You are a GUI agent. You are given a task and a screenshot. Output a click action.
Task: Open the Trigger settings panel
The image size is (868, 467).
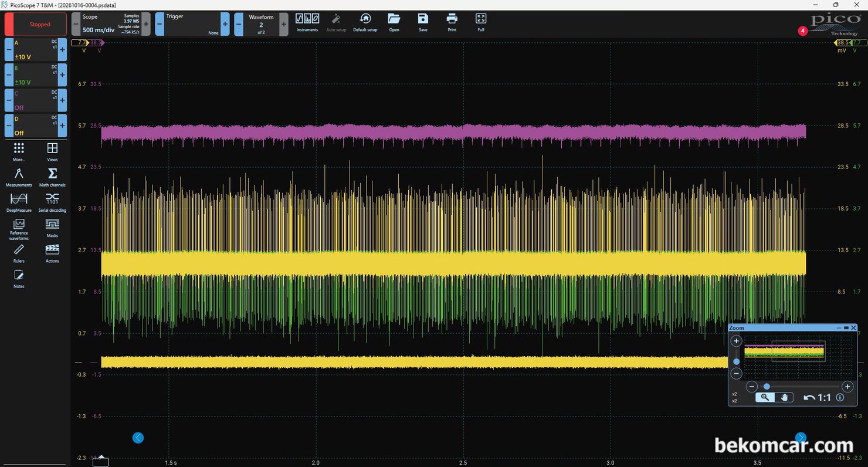[192, 24]
